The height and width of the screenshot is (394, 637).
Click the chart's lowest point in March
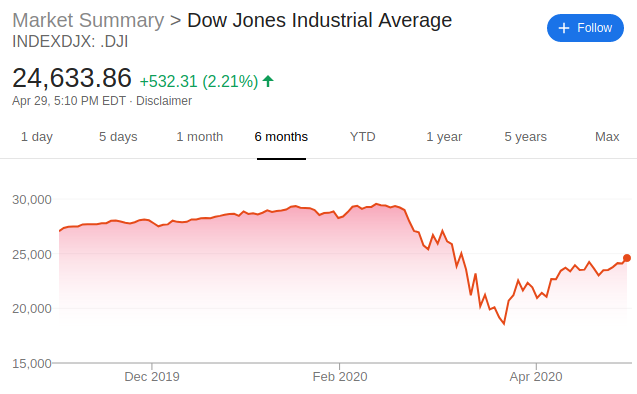click(504, 324)
